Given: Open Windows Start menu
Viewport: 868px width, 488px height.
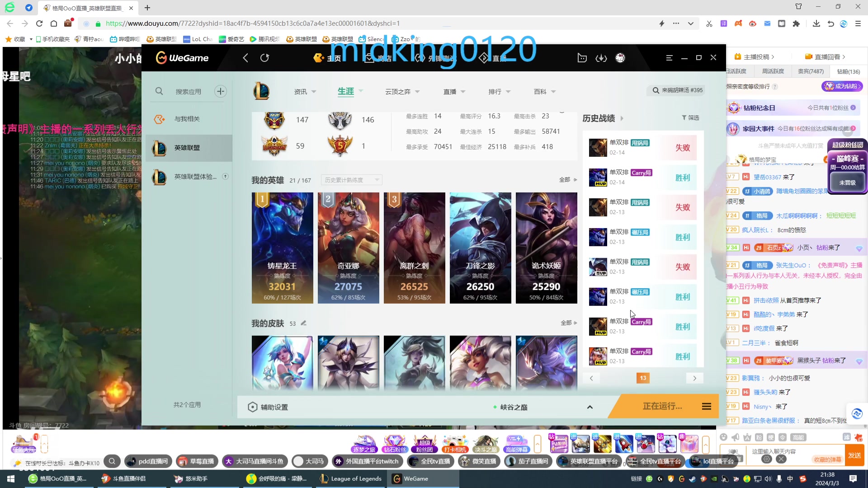Looking at the screenshot, I should tap(11, 479).
